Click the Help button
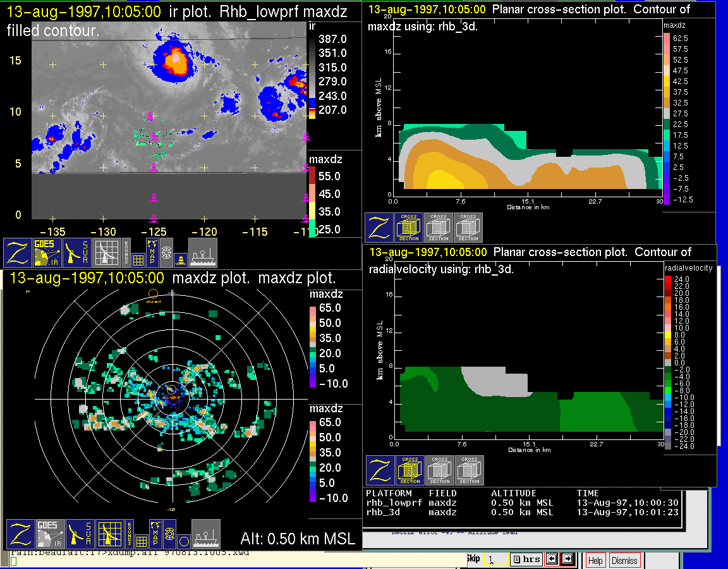The width and height of the screenshot is (728, 569). point(595,560)
